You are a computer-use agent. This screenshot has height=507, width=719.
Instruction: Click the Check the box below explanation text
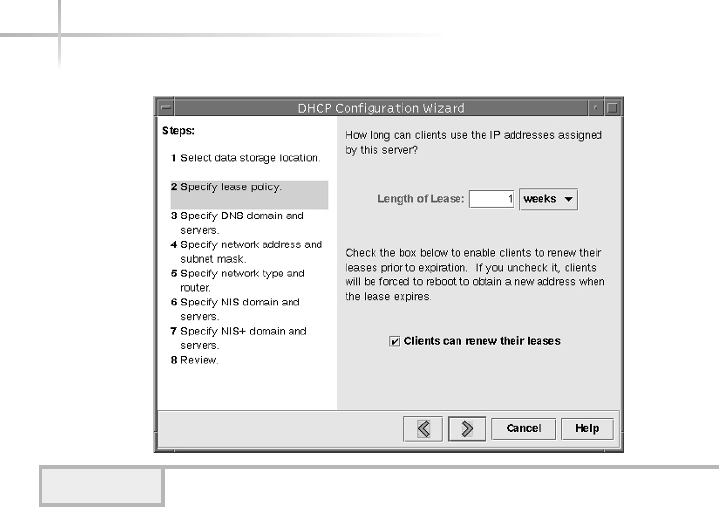[x=475, y=275]
